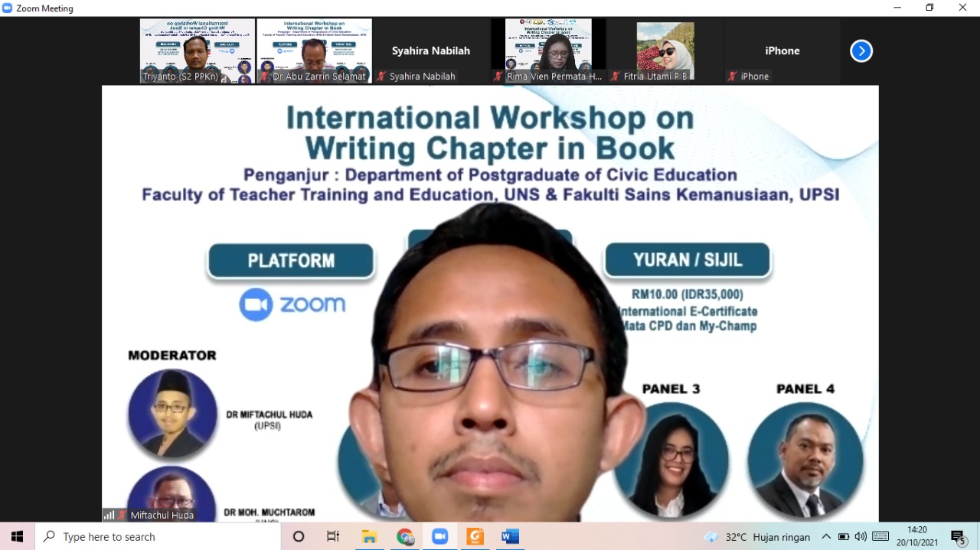
Task: Open the Windows Start menu
Action: click(x=17, y=537)
